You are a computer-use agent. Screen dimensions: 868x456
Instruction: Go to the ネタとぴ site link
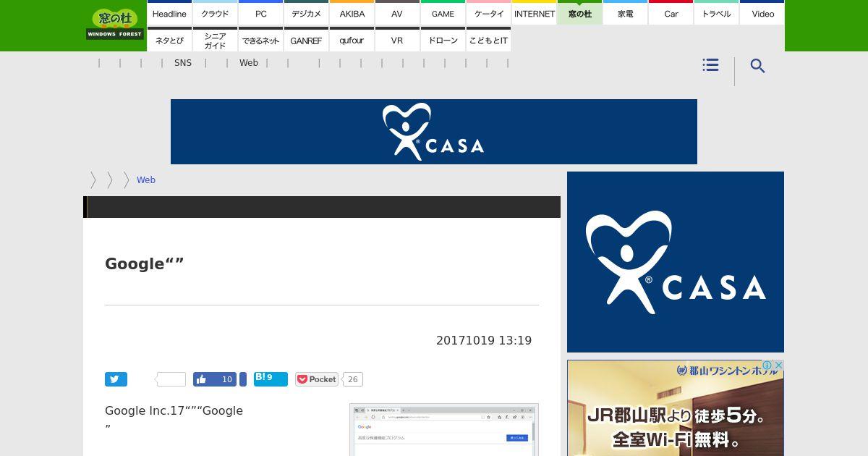pyautogui.click(x=169, y=40)
